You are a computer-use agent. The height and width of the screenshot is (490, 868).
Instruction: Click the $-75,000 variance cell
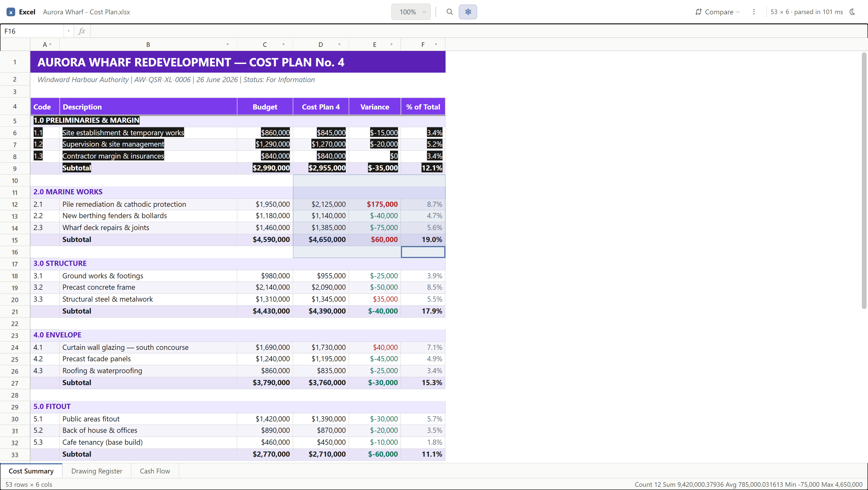coord(375,228)
